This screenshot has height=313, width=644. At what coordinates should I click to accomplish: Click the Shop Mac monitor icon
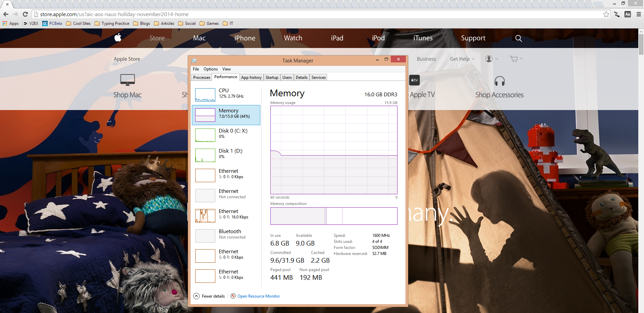pos(127,80)
